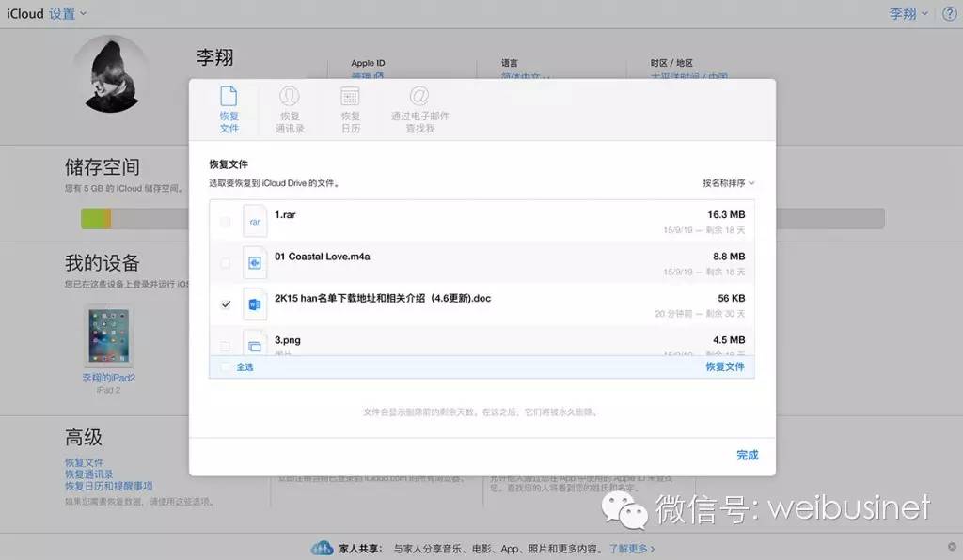This screenshot has width=963, height=560.
Task: Click the 恢复通讯录 link under 高级
Action: (x=89, y=474)
